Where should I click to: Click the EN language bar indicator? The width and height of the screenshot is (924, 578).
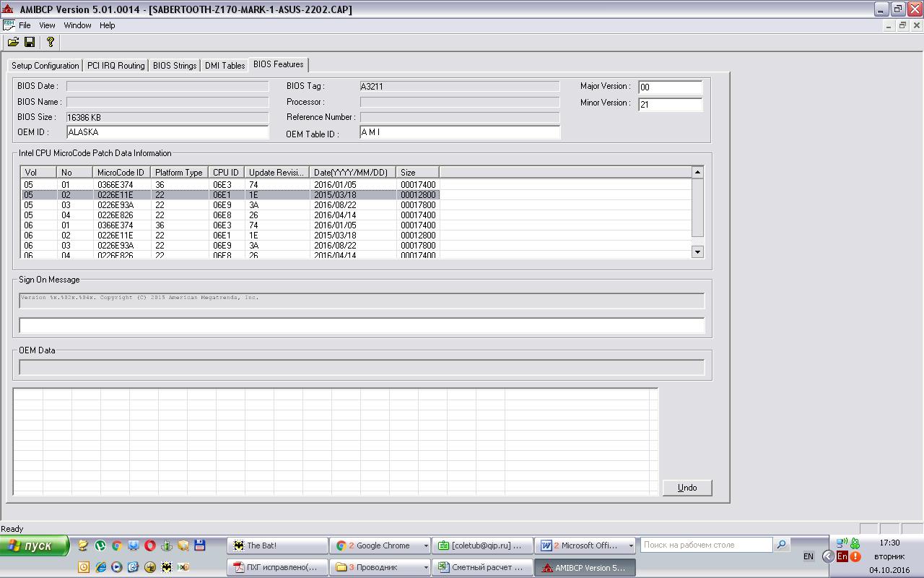(x=808, y=556)
